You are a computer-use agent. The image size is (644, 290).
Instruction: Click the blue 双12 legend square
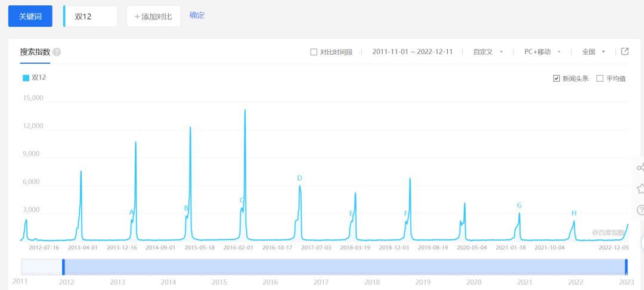click(x=26, y=78)
